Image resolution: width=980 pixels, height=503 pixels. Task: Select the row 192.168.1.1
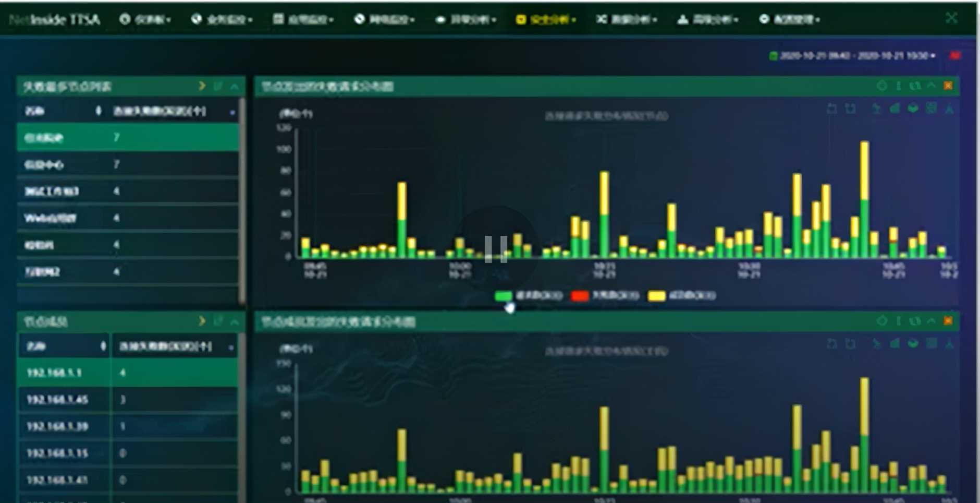[128, 373]
